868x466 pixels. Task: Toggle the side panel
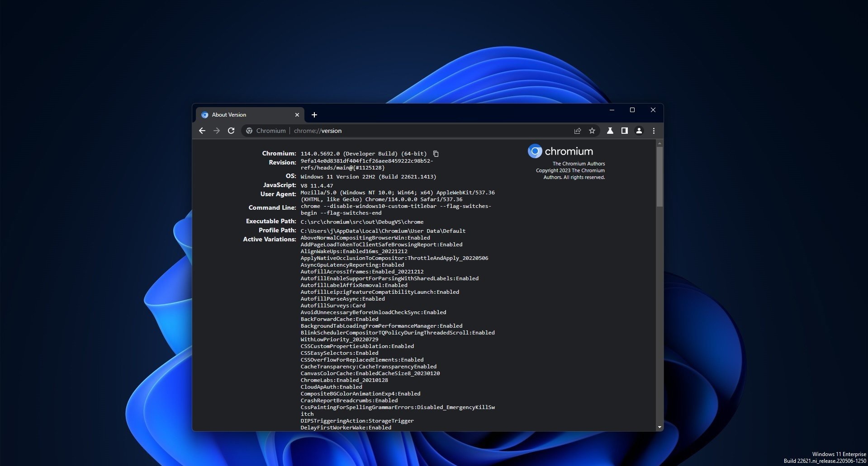tap(625, 131)
